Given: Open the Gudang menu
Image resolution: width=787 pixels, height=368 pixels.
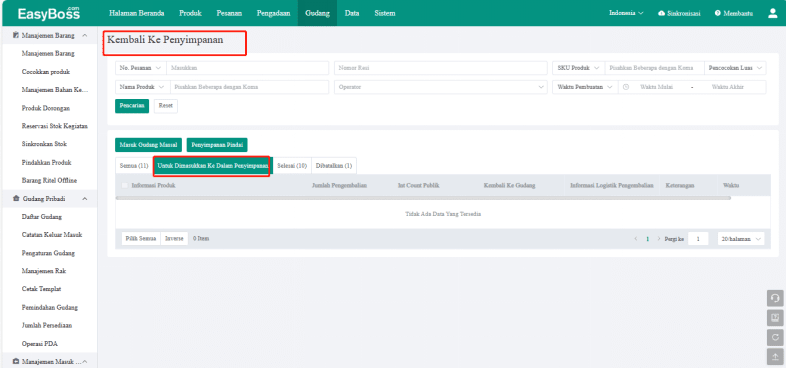Looking at the screenshot, I should click(x=317, y=14).
